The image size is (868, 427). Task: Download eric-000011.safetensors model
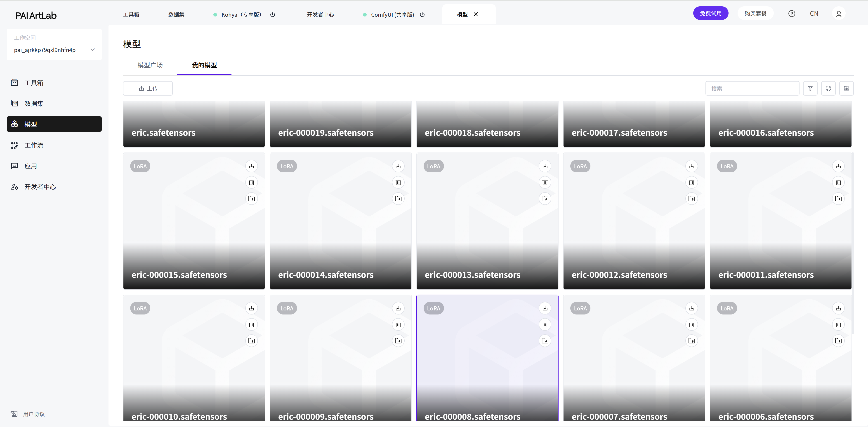click(838, 166)
